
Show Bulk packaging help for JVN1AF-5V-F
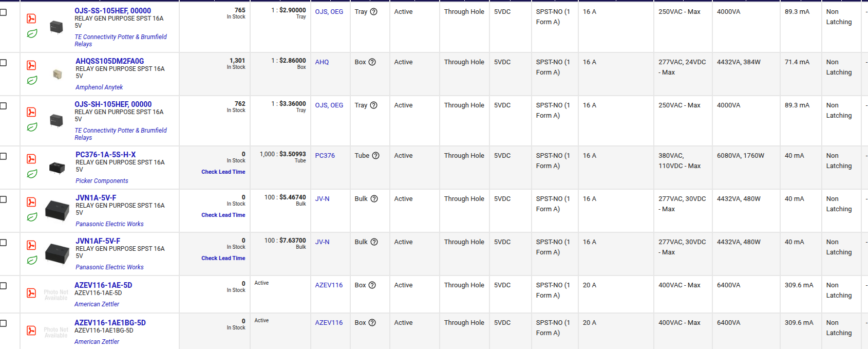(x=374, y=242)
